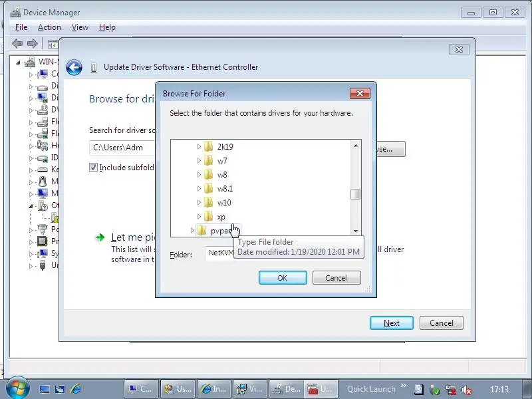Open the View menu

[x=80, y=27]
